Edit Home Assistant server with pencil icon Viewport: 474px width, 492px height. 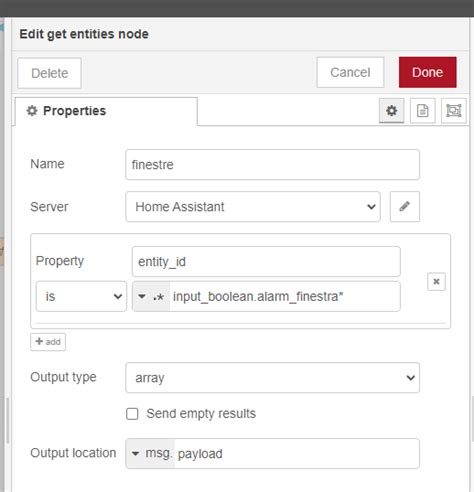coord(405,207)
